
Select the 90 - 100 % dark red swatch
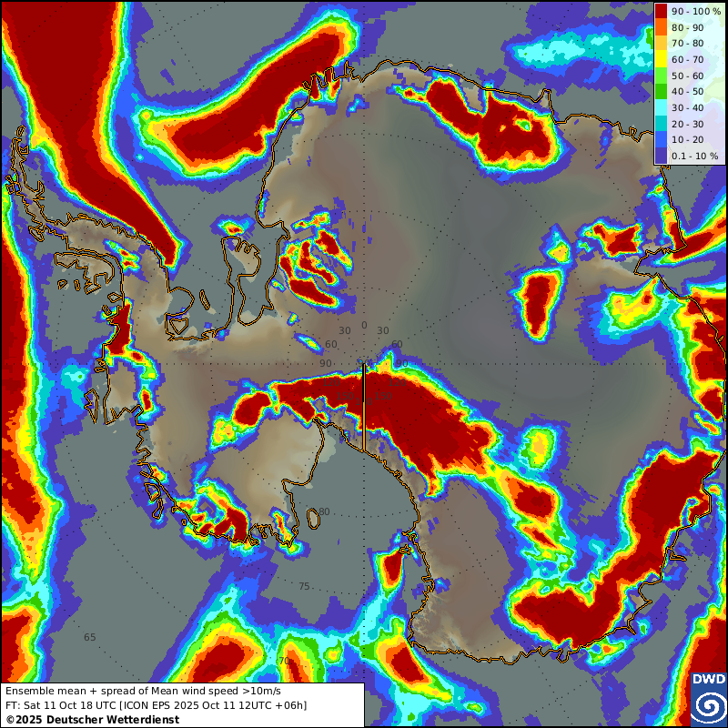click(x=662, y=11)
